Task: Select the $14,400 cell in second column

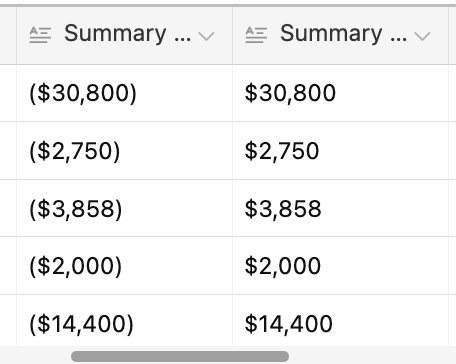Action: coord(340,321)
